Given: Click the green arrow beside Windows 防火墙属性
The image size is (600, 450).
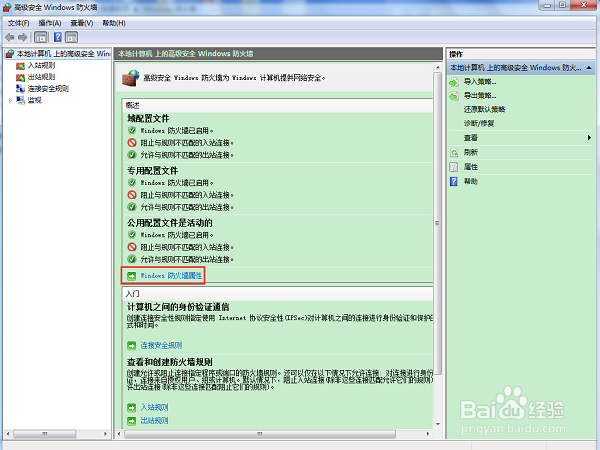Looking at the screenshot, I should 132,276.
